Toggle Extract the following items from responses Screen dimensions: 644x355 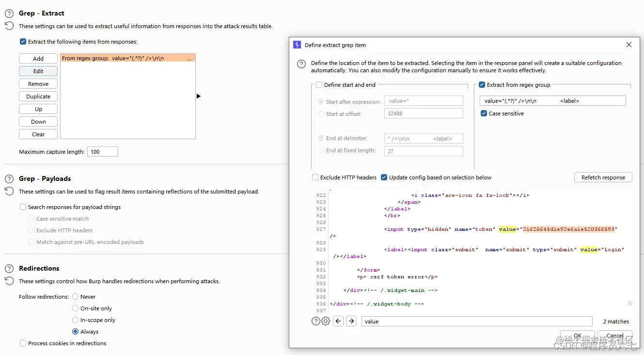coord(23,42)
